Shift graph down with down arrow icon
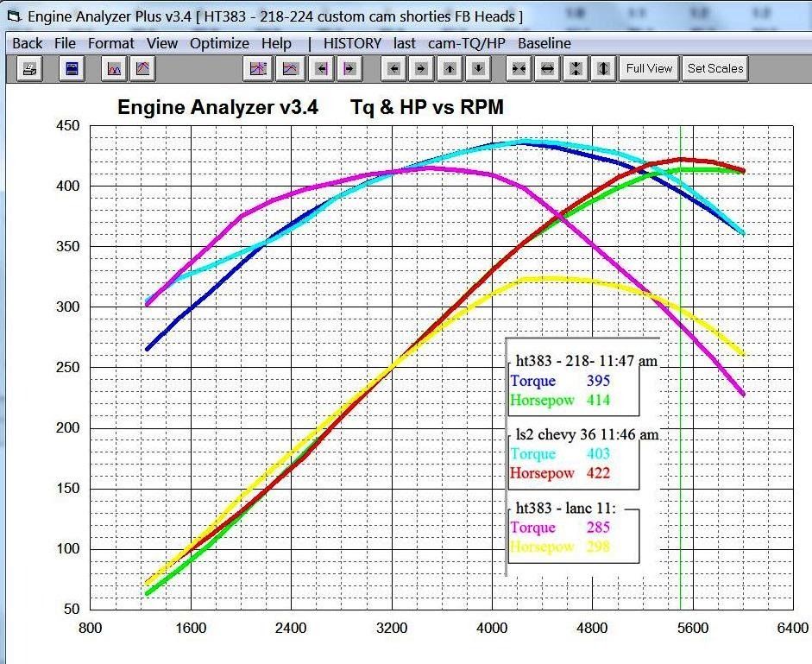This screenshot has width=812, height=664. [x=479, y=68]
